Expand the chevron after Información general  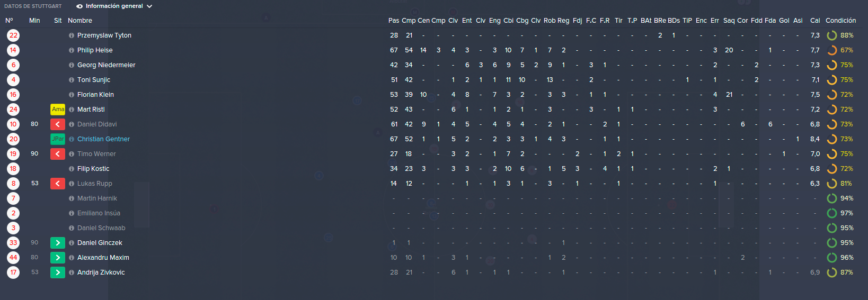coord(149,6)
